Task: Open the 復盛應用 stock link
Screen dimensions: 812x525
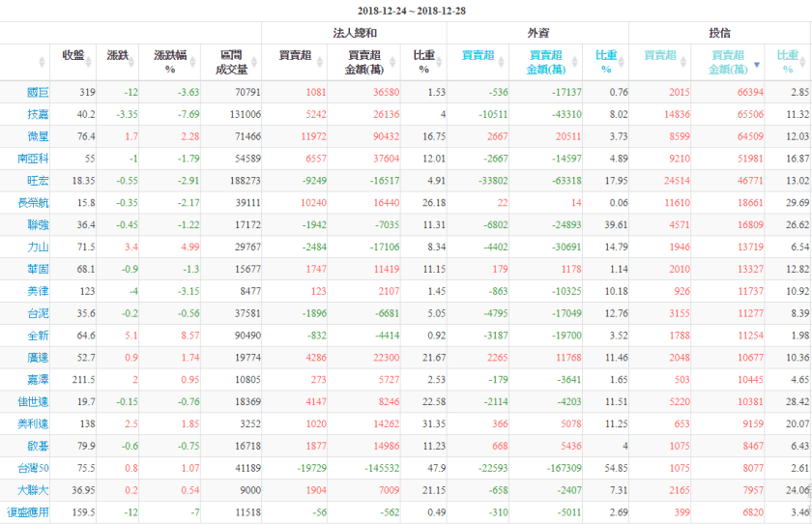Action: point(27,511)
